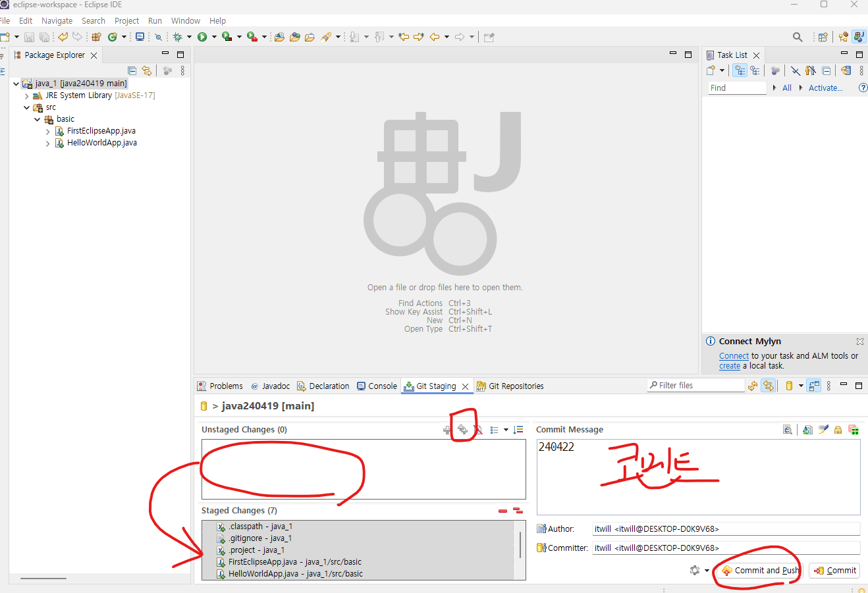Toggle Categorized view in Task List
This screenshot has height=593, width=868.
pyautogui.click(x=740, y=70)
